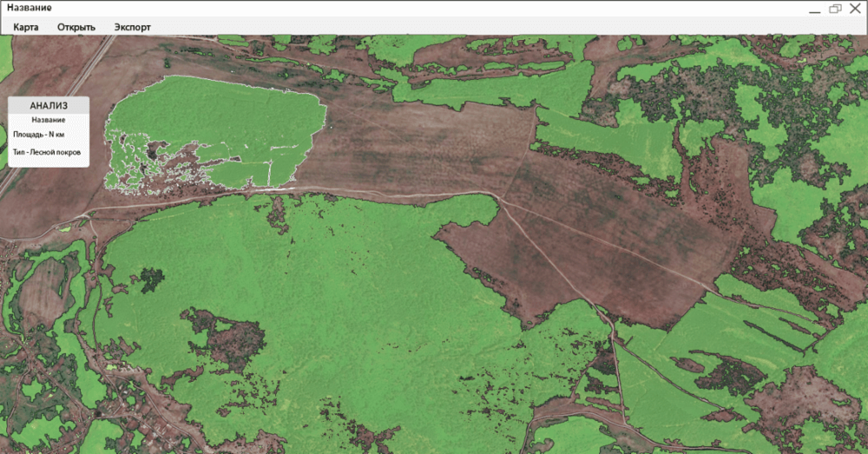Open the Карта menu
Screen dimensions: 868x454
tap(25, 27)
